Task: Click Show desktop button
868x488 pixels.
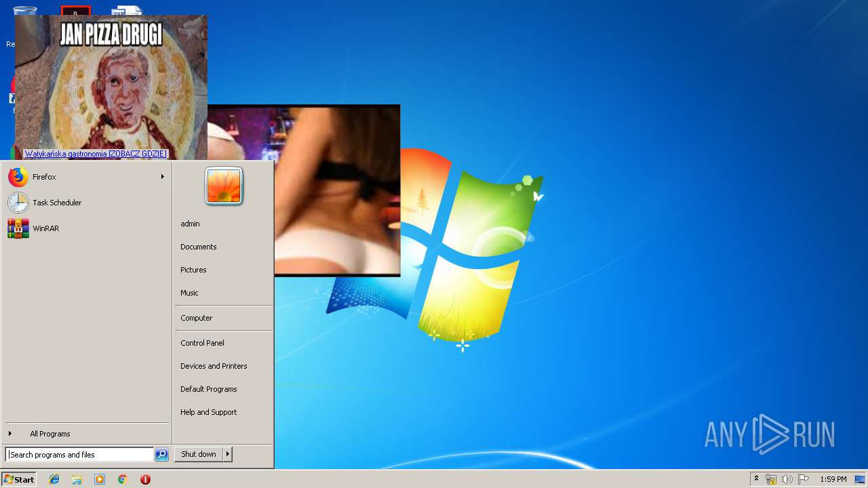Action: tap(860, 479)
